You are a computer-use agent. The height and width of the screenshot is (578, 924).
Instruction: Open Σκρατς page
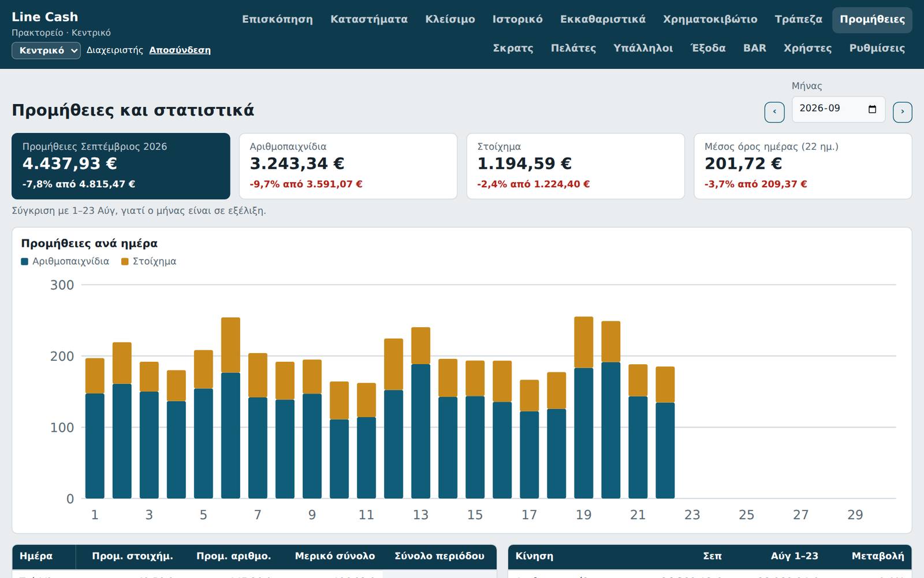click(x=513, y=48)
